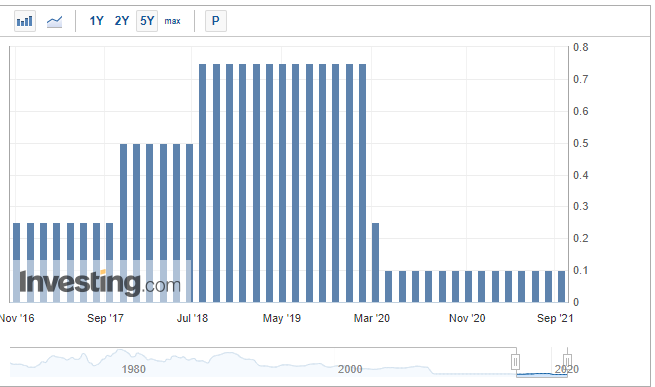
Task: Click the Nov '16 x-axis label
Action: click(17, 318)
